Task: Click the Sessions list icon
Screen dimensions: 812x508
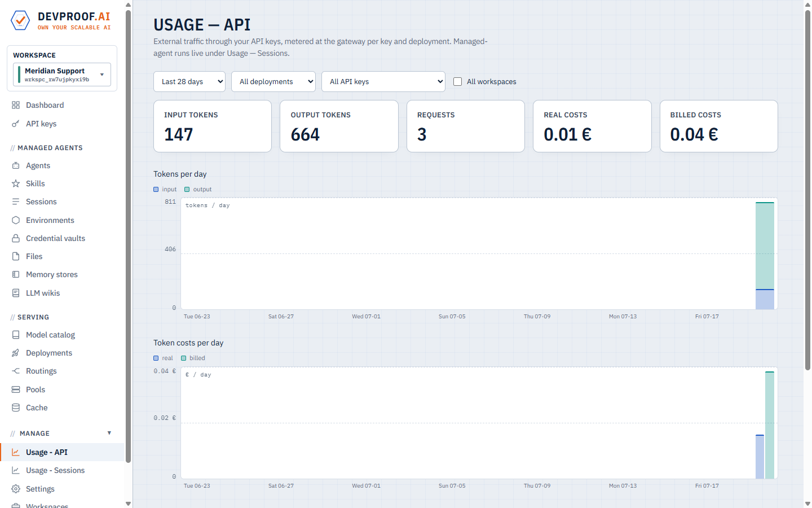Action: click(16, 202)
